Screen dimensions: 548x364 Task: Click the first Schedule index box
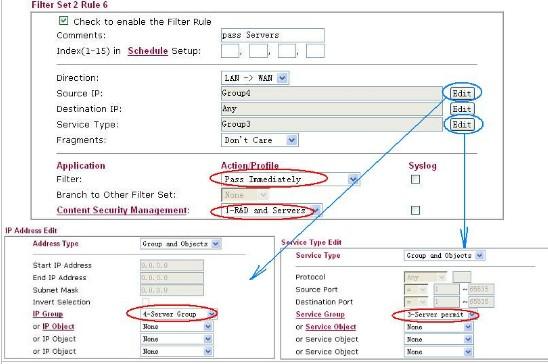coord(230,51)
